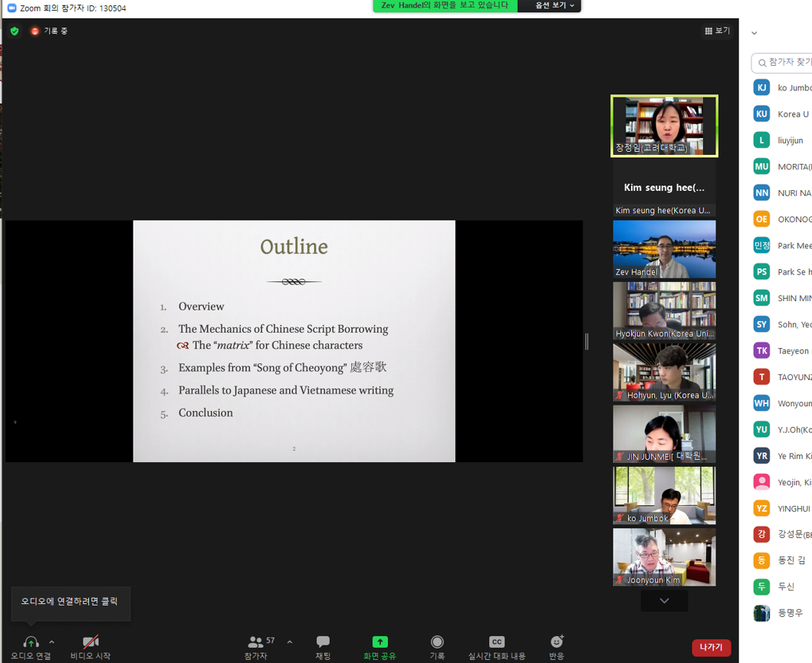Click the audio connect headphone icon

[31, 642]
